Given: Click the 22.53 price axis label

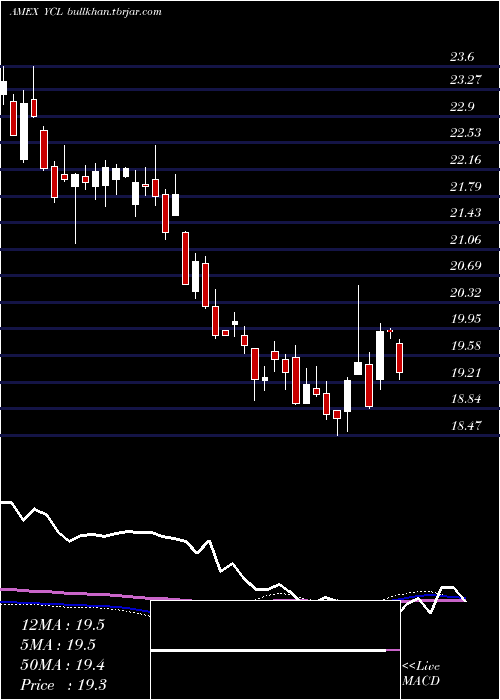Looking at the screenshot, I should pyautogui.click(x=466, y=133).
